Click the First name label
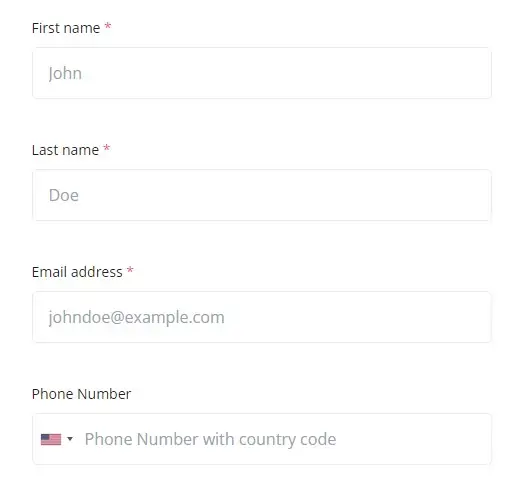Viewport: 521px width, 483px height. click(x=66, y=28)
